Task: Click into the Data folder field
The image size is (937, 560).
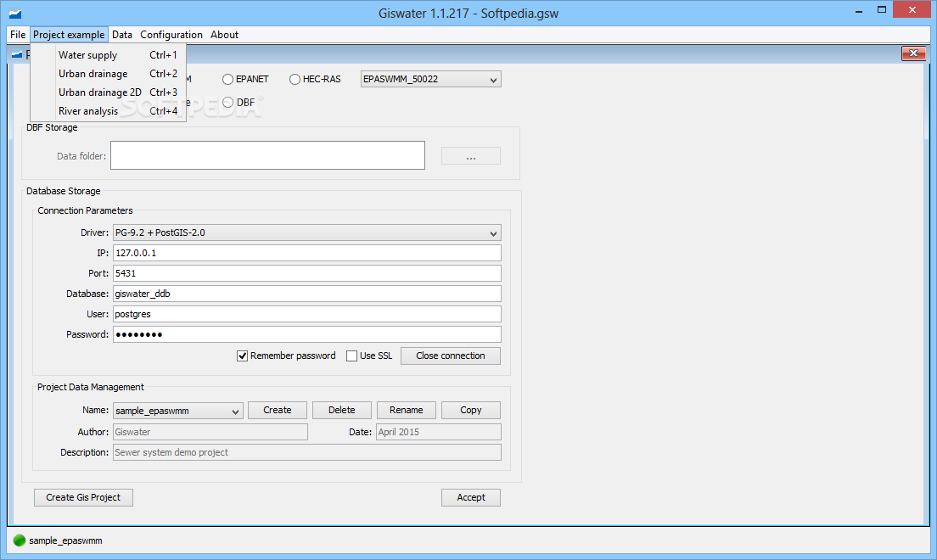Action: (267, 155)
